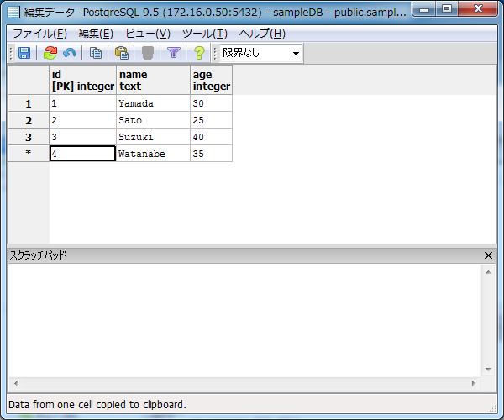This screenshot has width=504, height=420.
Task: Close the edit data window
Action: click(478, 9)
